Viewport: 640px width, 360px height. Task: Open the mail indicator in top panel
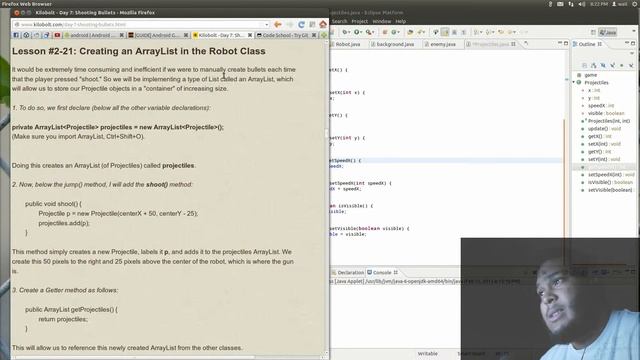(x=560, y=4)
